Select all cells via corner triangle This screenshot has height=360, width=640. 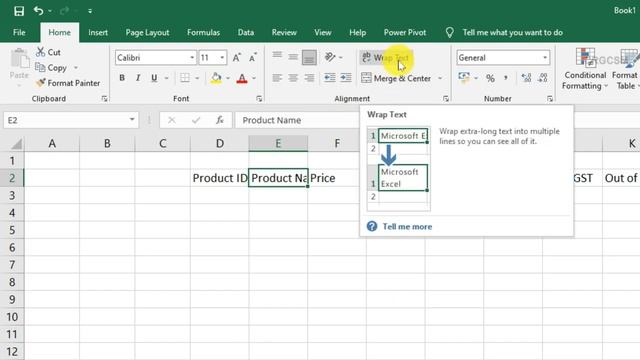coord(16,144)
